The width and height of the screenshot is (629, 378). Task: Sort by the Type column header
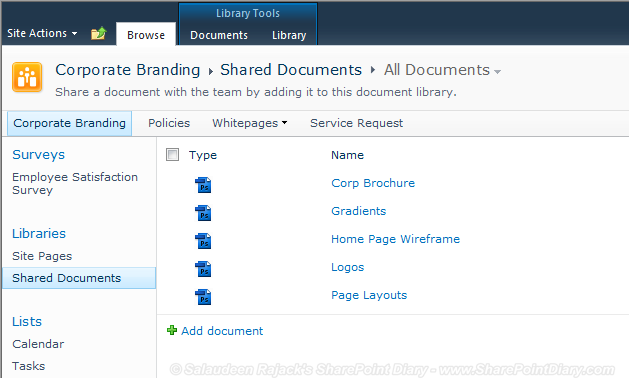tap(203, 155)
